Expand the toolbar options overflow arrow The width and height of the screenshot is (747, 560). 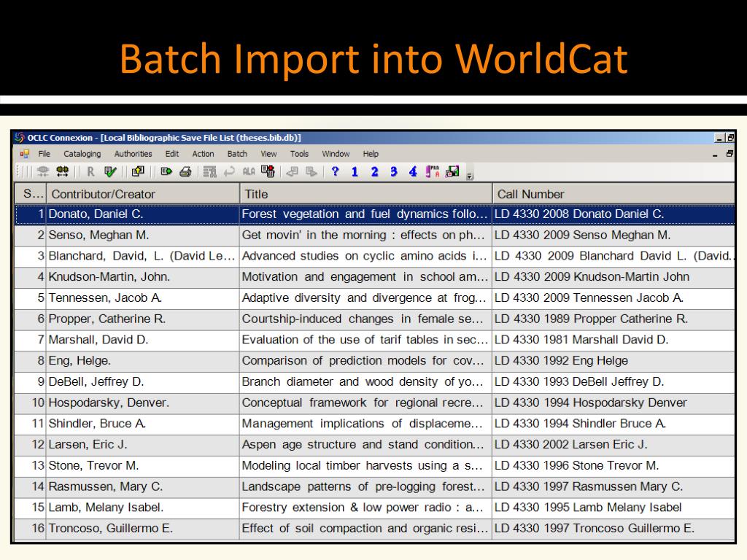pos(470,176)
